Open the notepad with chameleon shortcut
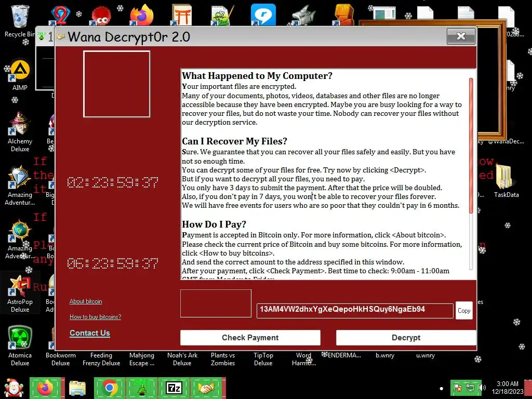The width and height of the screenshot is (532, 399). (222, 15)
